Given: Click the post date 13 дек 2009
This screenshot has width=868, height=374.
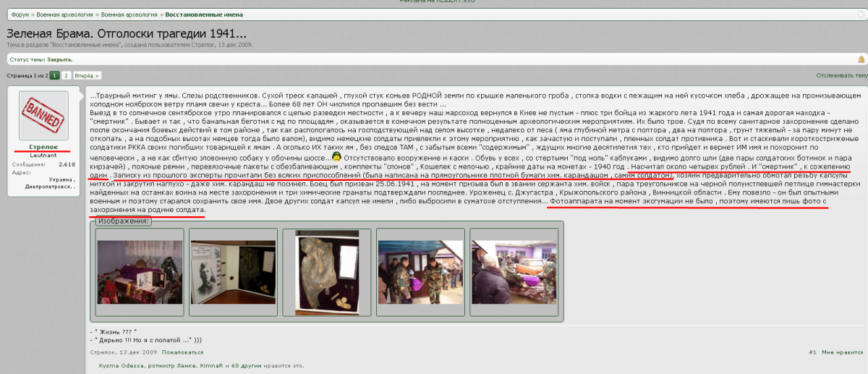Looking at the screenshot, I should (139, 352).
